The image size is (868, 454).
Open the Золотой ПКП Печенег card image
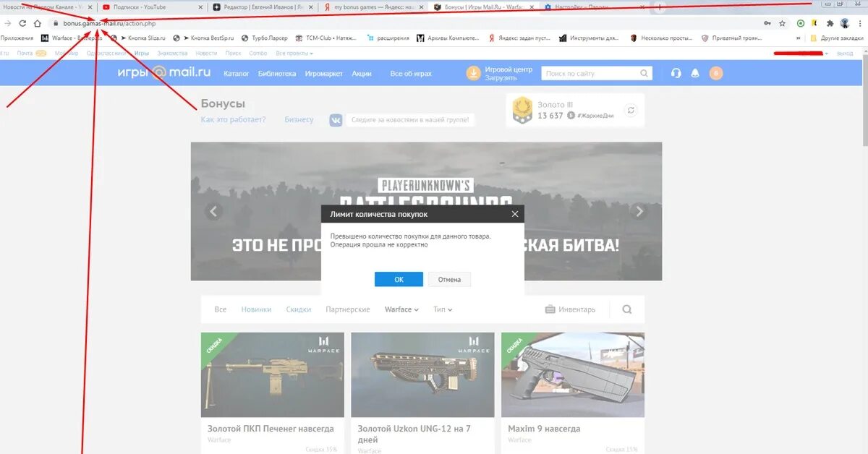point(272,374)
